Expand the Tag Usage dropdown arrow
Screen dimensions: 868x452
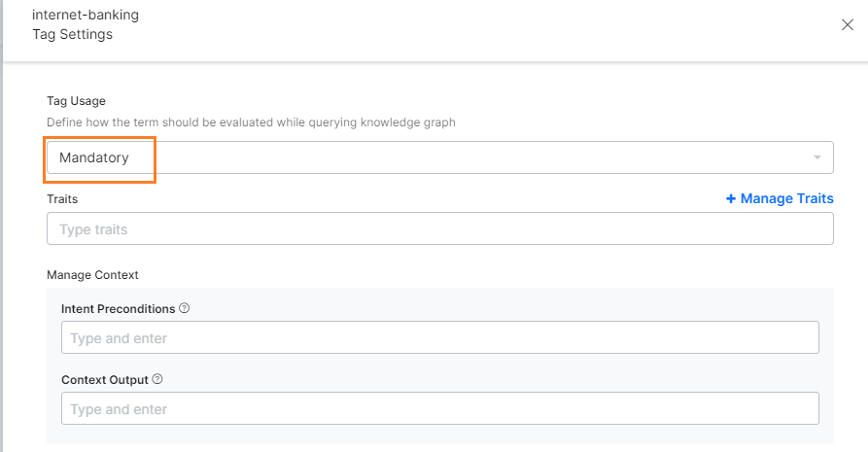(x=817, y=157)
